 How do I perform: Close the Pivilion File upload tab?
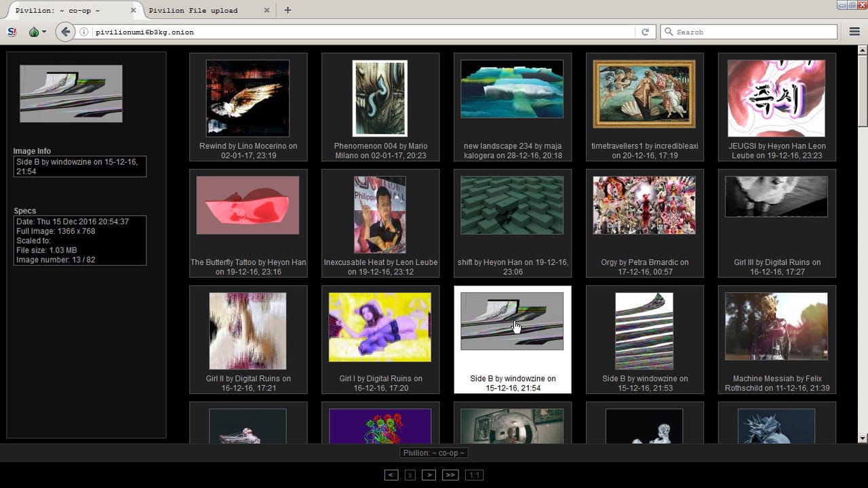(267, 10)
